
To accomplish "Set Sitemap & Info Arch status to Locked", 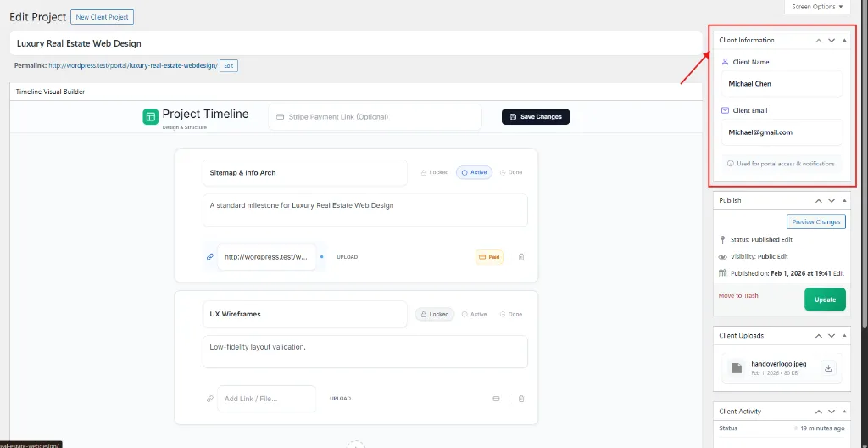I will click(x=434, y=172).
